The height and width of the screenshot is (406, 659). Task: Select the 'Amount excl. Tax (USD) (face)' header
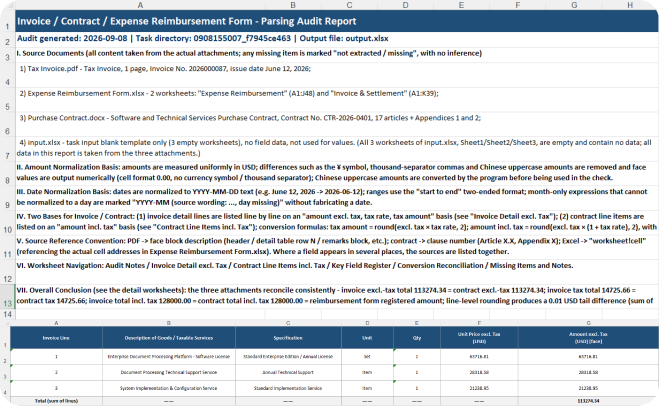588,338
